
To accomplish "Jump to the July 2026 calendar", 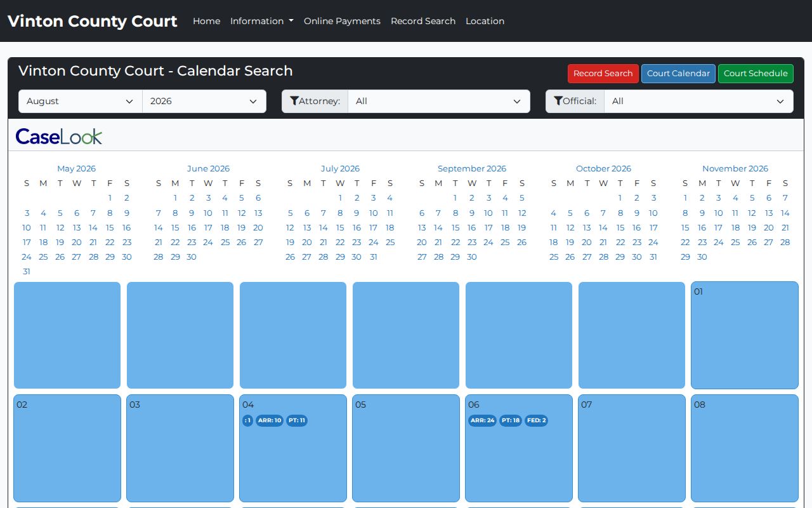I will 340,168.
